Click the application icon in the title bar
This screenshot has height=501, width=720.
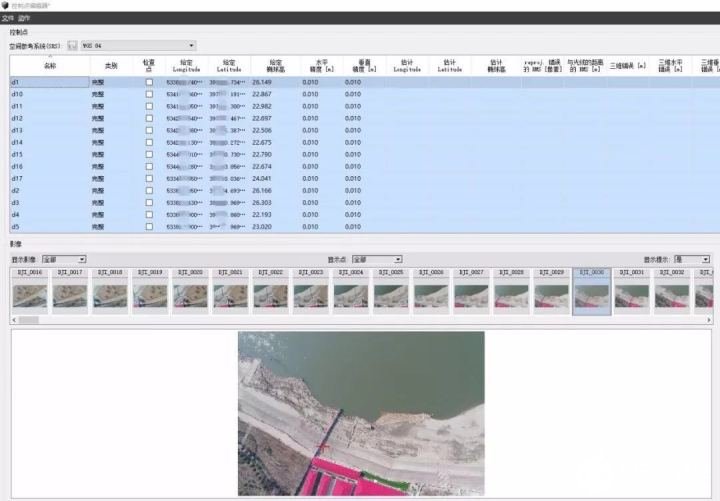pyautogui.click(x=5, y=5)
